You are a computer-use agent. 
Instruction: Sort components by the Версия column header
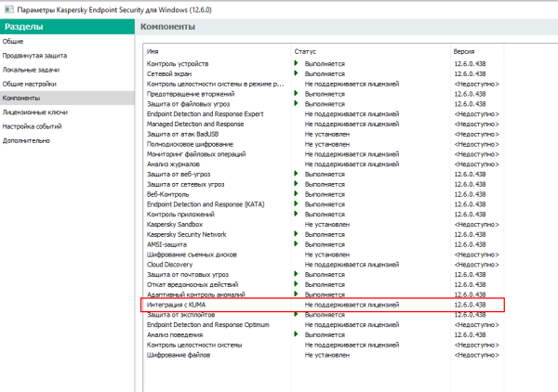coord(477,51)
